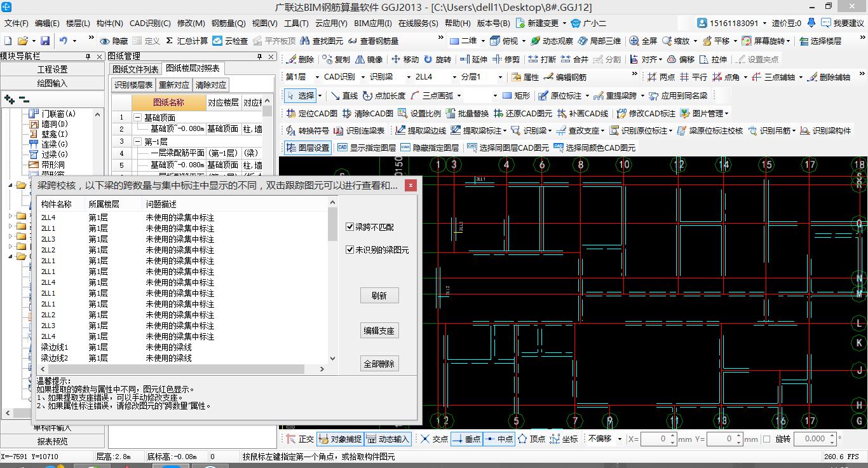Viewport: 868px width, 468px height.
Task: Click the Full Screen (全屏) view button
Action: [x=643, y=41]
